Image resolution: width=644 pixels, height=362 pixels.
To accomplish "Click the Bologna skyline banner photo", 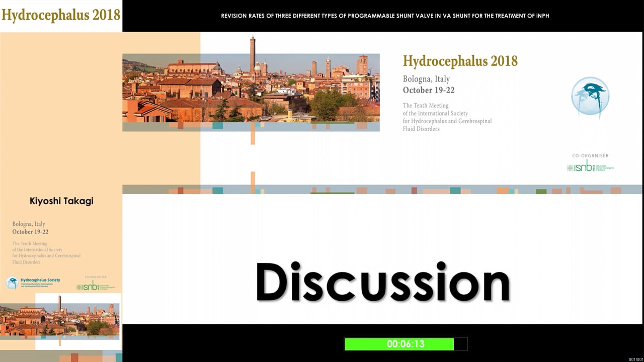I will 251,88.
